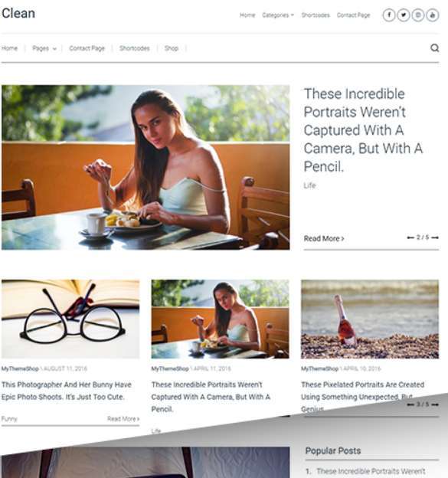The width and height of the screenshot is (448, 478).
Task: Open search with the magnifier icon
Action: pyautogui.click(x=434, y=47)
